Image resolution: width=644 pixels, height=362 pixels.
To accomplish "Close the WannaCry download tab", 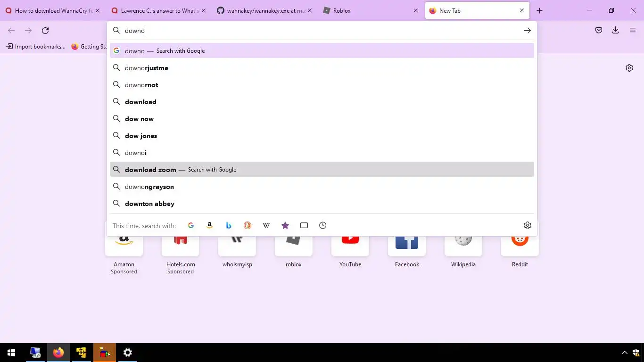I will (98, 10).
